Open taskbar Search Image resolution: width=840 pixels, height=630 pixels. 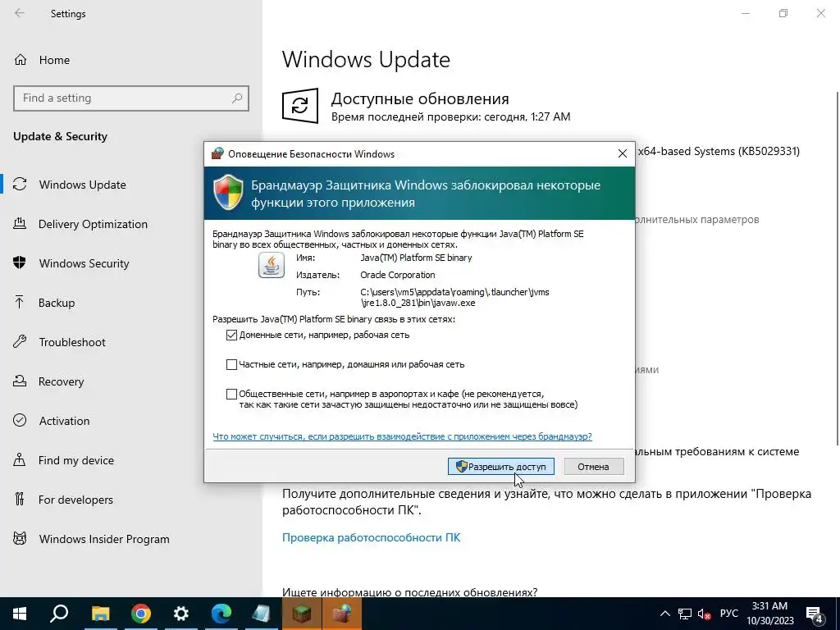coord(59,614)
